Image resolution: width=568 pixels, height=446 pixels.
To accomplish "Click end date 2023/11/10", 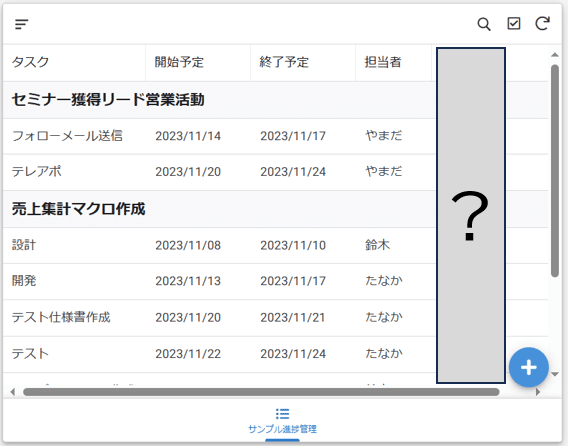I will point(293,246).
